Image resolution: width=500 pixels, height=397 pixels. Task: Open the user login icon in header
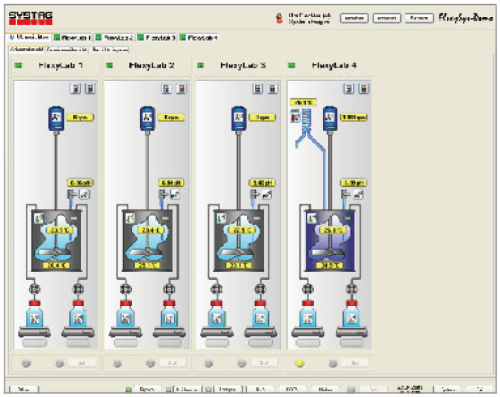click(279, 18)
